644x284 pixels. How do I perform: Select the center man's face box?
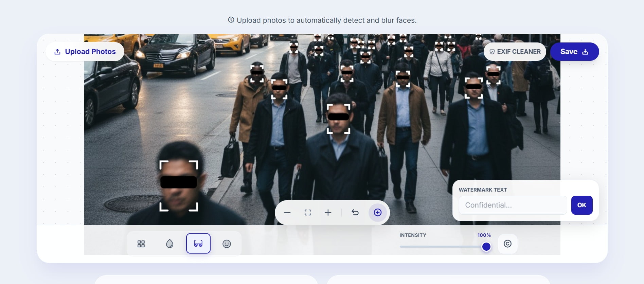point(338,119)
